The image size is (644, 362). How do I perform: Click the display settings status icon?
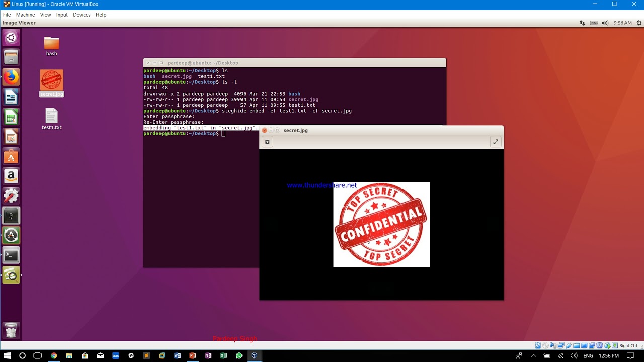[584, 345]
